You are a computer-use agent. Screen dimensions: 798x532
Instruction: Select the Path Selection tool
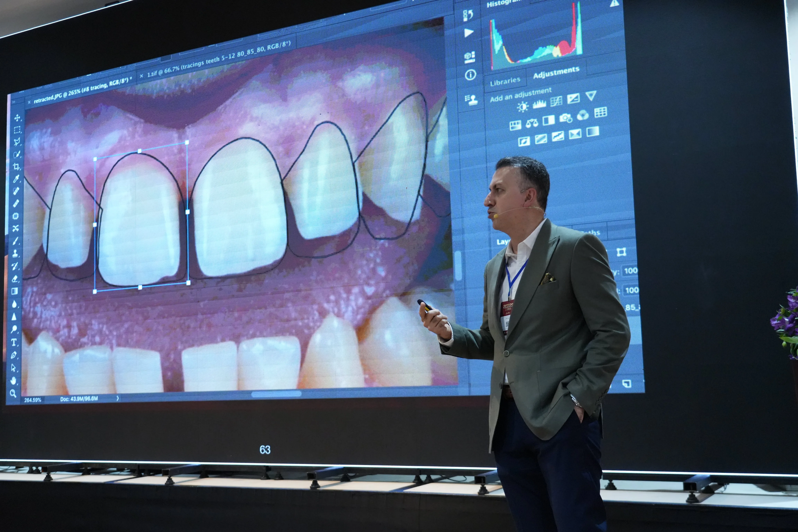coord(14,368)
